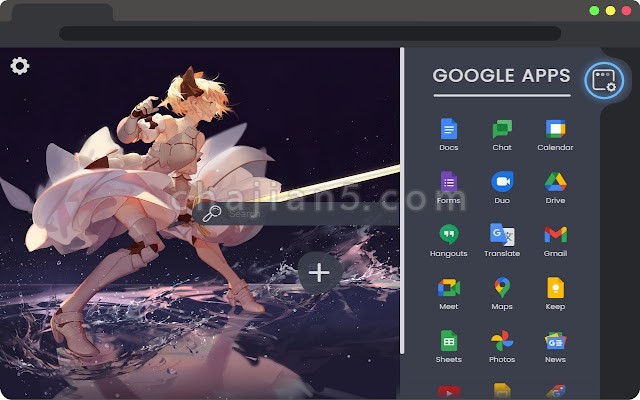Click the GOOGLE APPS heading text
Viewport: 640px width, 400px height.
(x=501, y=76)
